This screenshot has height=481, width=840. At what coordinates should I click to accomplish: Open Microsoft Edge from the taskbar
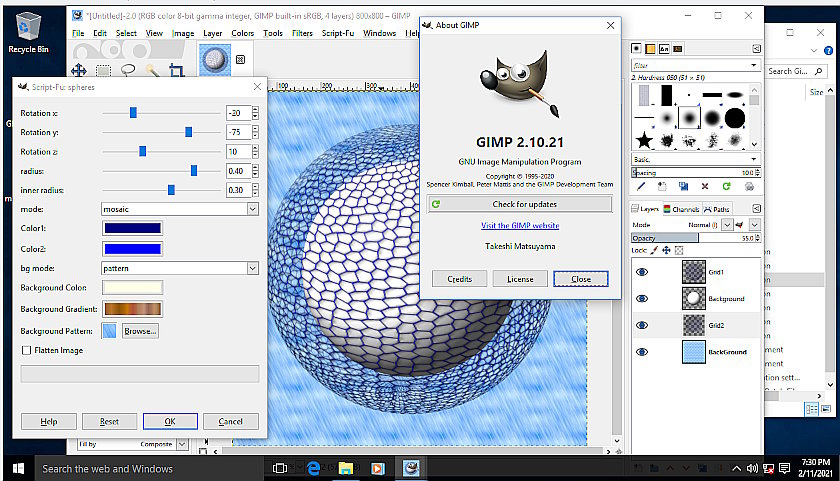313,468
